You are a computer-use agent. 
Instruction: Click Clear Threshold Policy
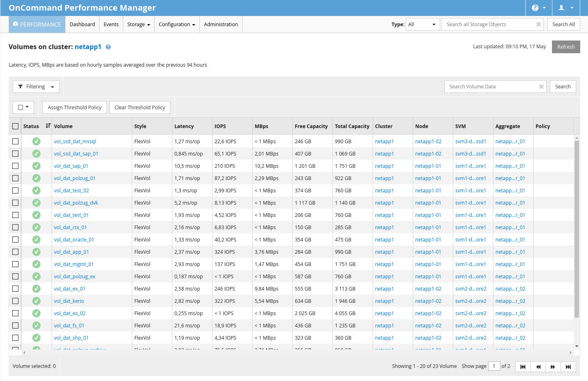(140, 107)
